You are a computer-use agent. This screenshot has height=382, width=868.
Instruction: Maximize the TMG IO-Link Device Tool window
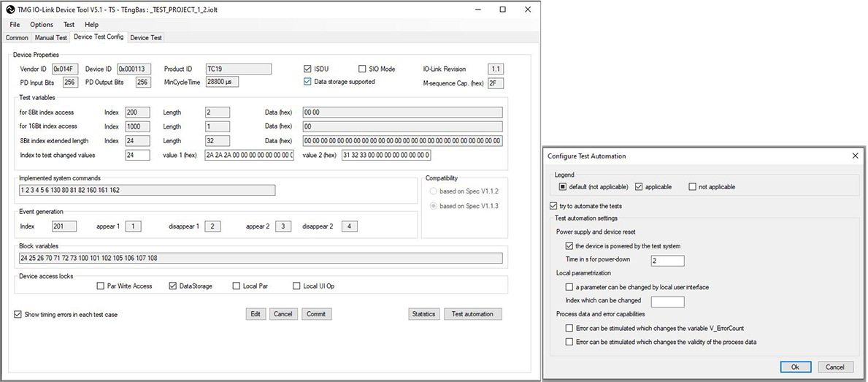coord(503,9)
